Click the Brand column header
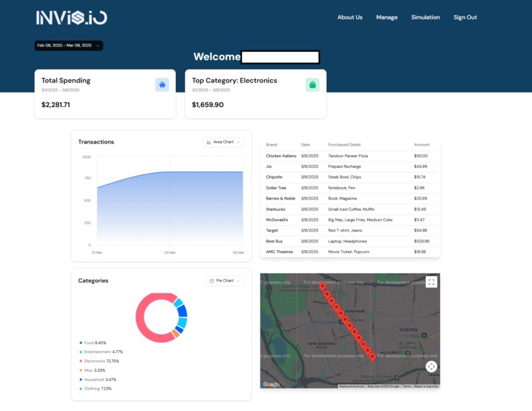 click(271, 145)
